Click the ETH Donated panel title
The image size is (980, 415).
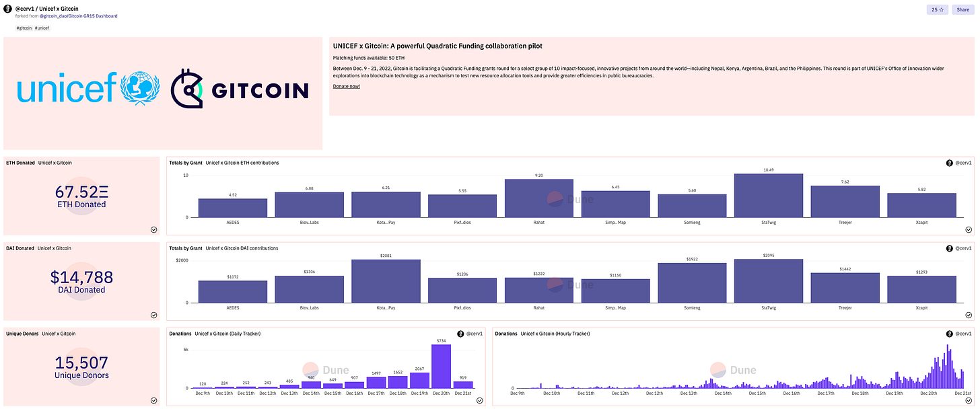tap(20, 163)
